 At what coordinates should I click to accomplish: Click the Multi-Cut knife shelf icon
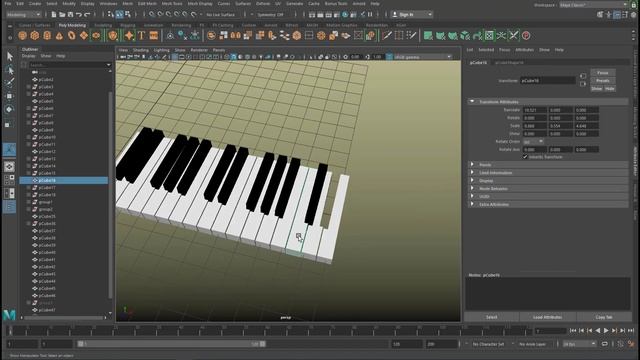[387, 36]
